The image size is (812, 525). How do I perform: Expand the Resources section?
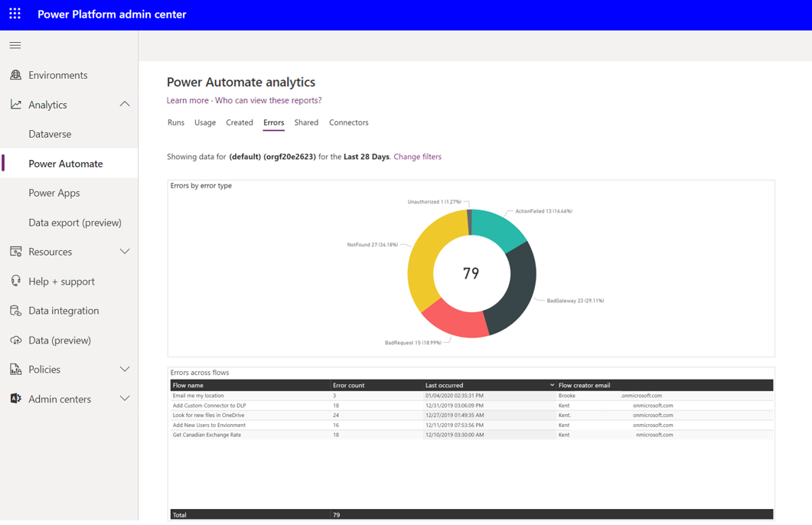point(124,251)
